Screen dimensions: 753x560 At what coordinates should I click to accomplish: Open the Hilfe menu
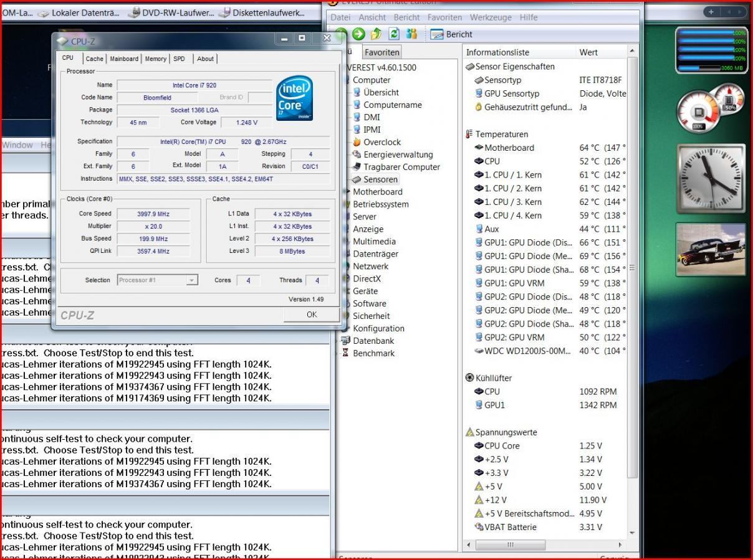pos(529,17)
